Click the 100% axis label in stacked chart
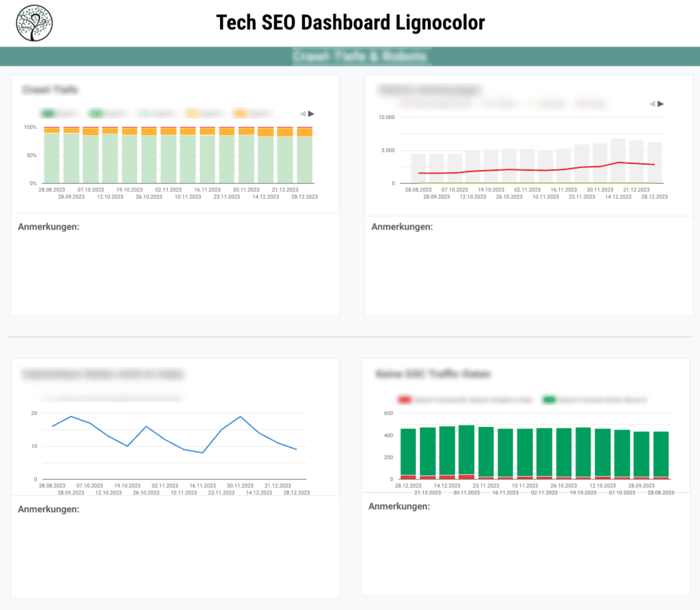 (30, 127)
